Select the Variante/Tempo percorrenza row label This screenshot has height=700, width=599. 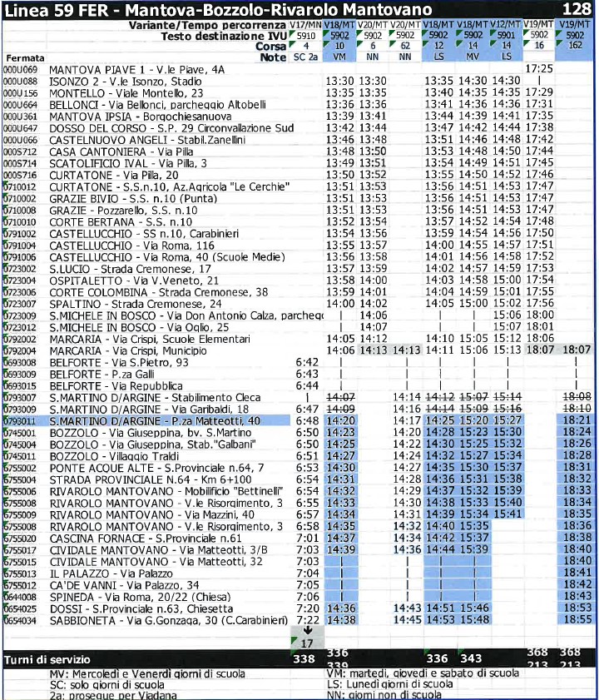pos(207,27)
